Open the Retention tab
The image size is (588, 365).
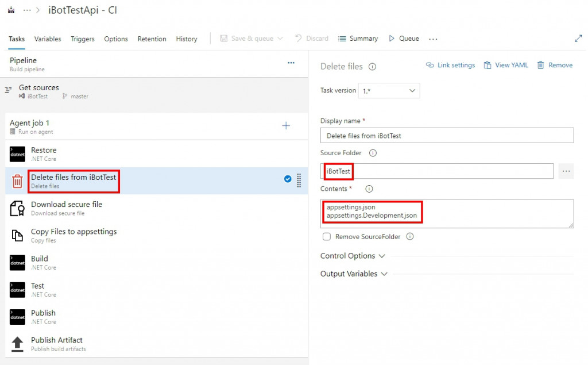tap(152, 39)
